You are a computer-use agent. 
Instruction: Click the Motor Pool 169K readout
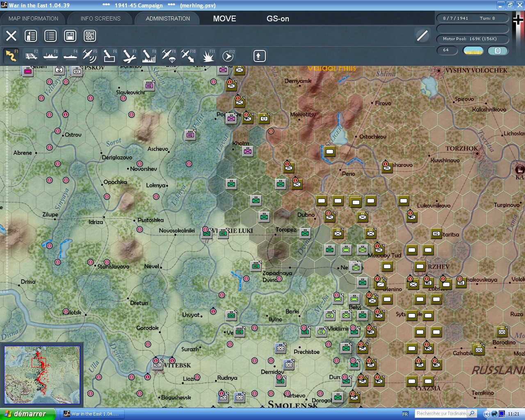[472, 39]
